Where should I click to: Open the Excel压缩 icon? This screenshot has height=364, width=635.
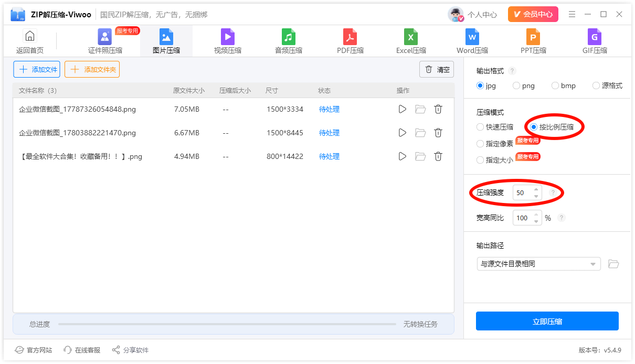411,37
